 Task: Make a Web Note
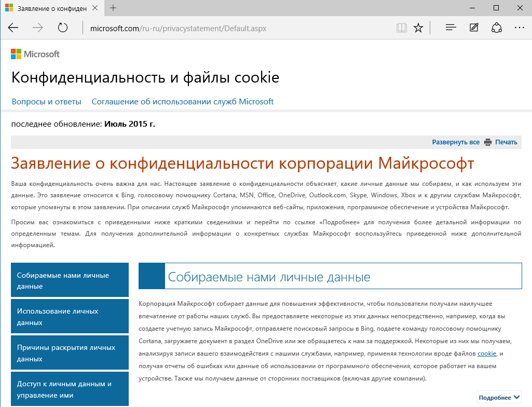click(x=474, y=28)
